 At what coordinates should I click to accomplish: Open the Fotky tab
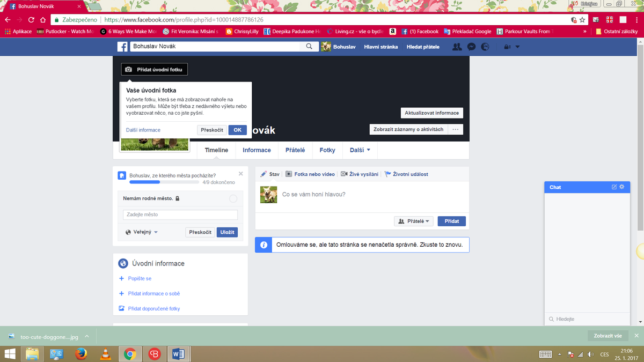point(327,150)
